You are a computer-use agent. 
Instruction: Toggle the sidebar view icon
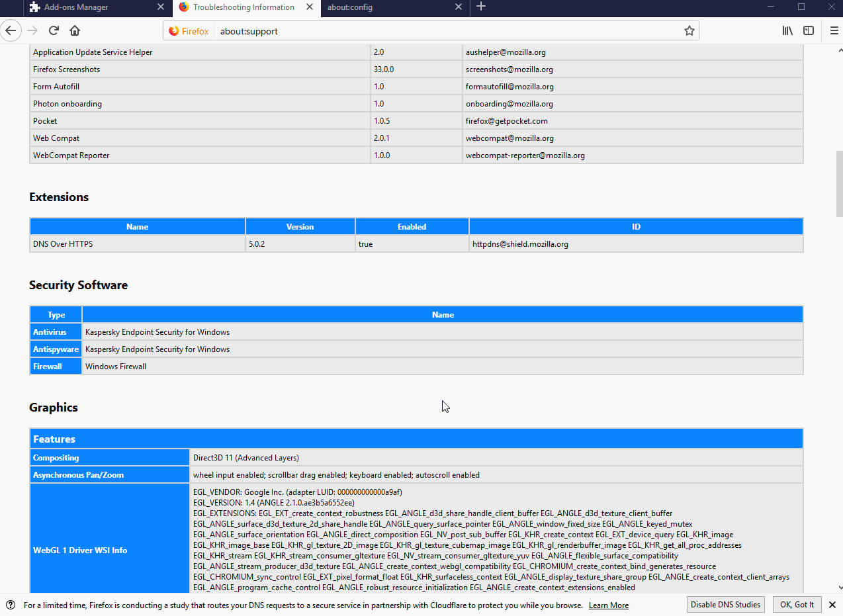809,30
